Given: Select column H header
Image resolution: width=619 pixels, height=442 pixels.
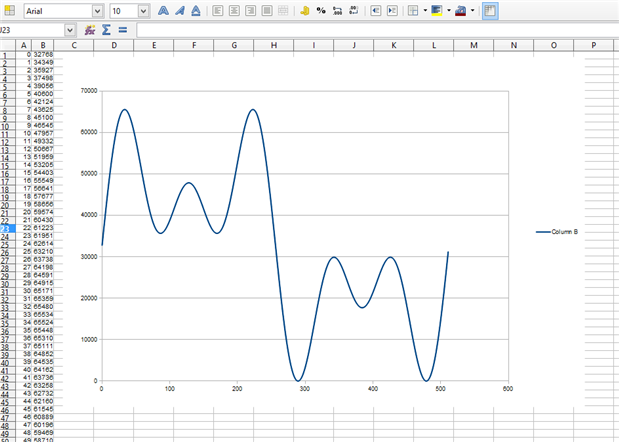Looking at the screenshot, I should (x=274, y=45).
